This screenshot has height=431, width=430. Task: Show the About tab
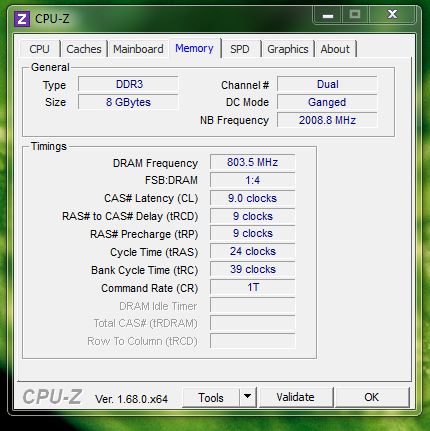(335, 49)
